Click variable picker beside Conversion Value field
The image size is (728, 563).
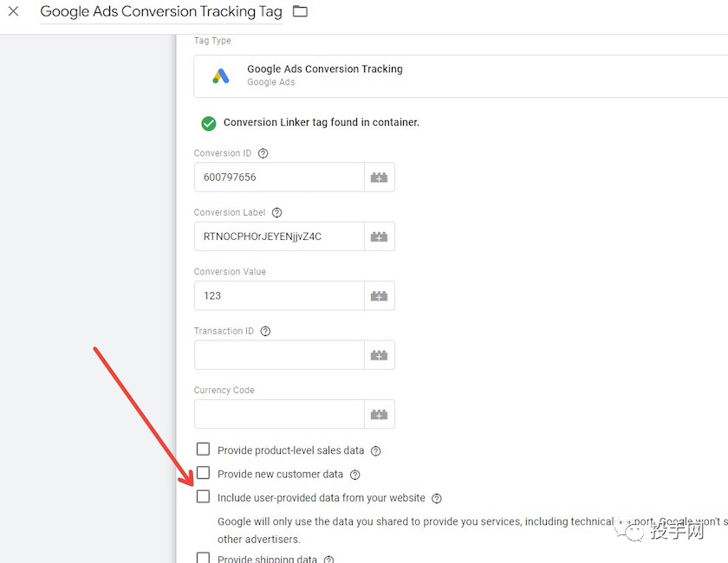379,295
